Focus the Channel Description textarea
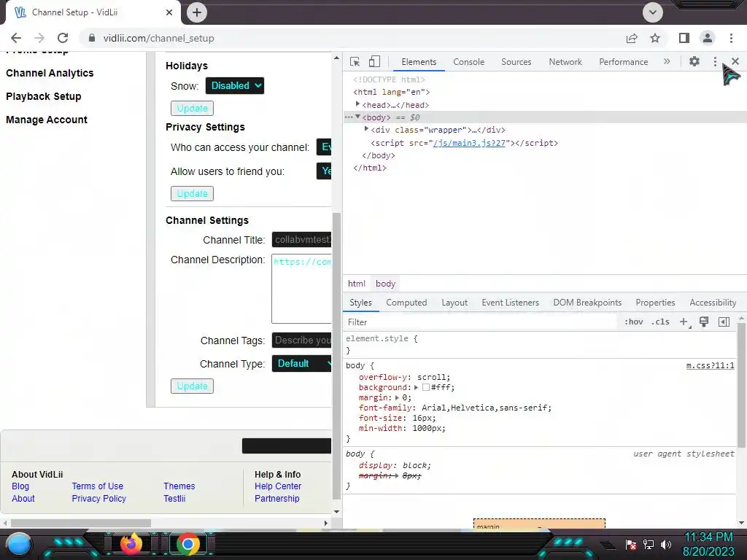The image size is (747, 560). pos(301,289)
